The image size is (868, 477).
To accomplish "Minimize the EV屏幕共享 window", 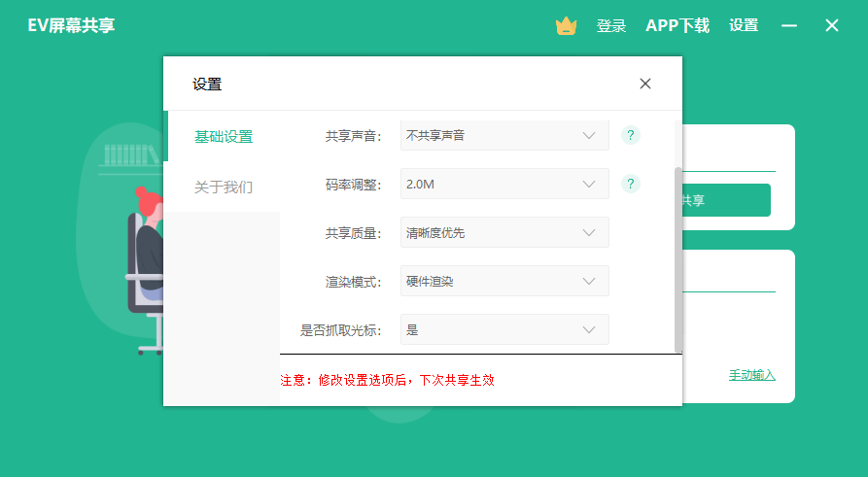I will [x=789, y=26].
